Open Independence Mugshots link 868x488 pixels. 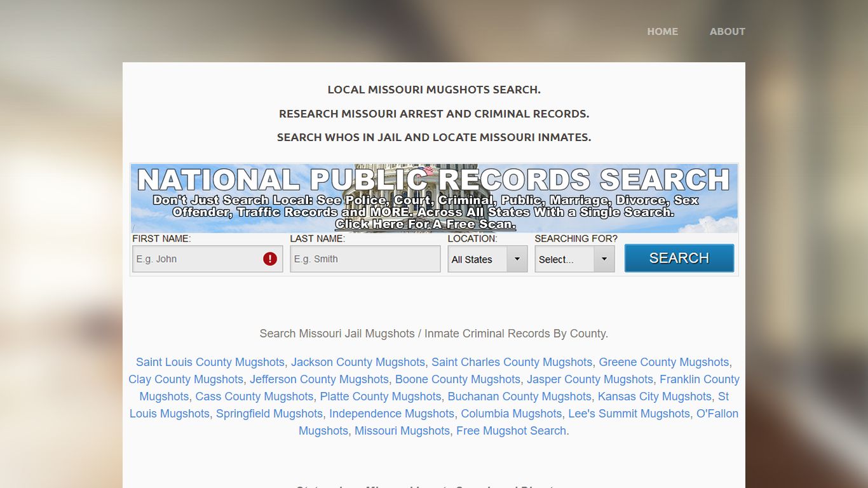[391, 414]
